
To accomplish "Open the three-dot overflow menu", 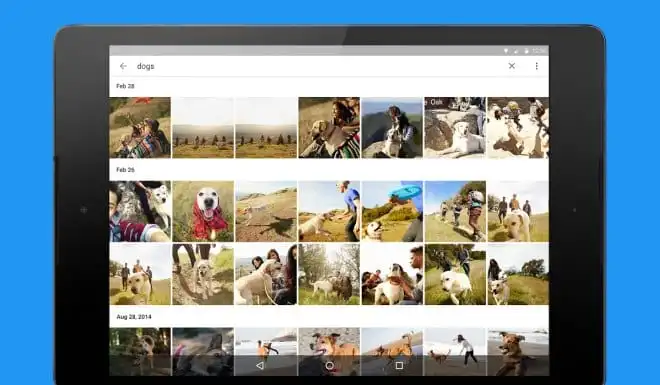I will 536,66.
